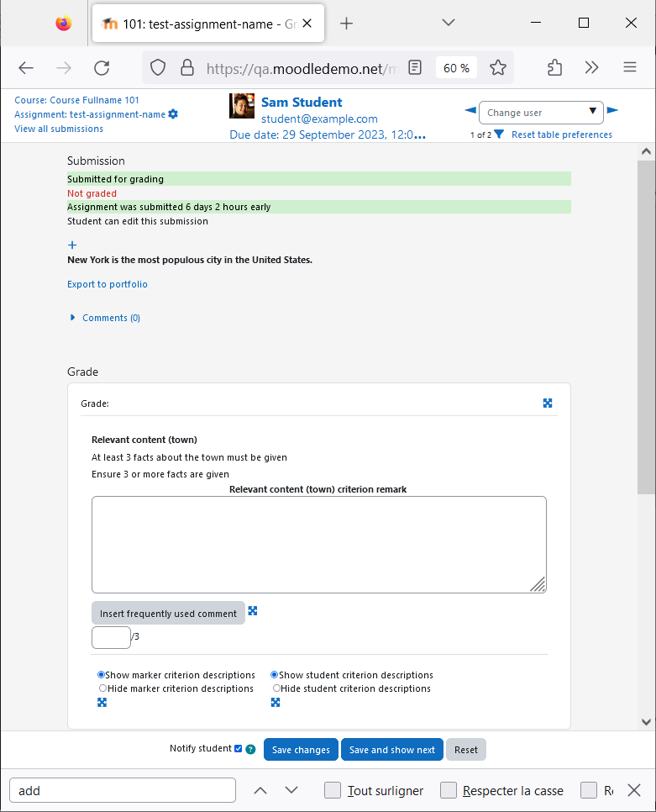Screen dimensions: 656x812
Task: Open Firefox extensions puzzle icon
Action: click(x=554, y=68)
